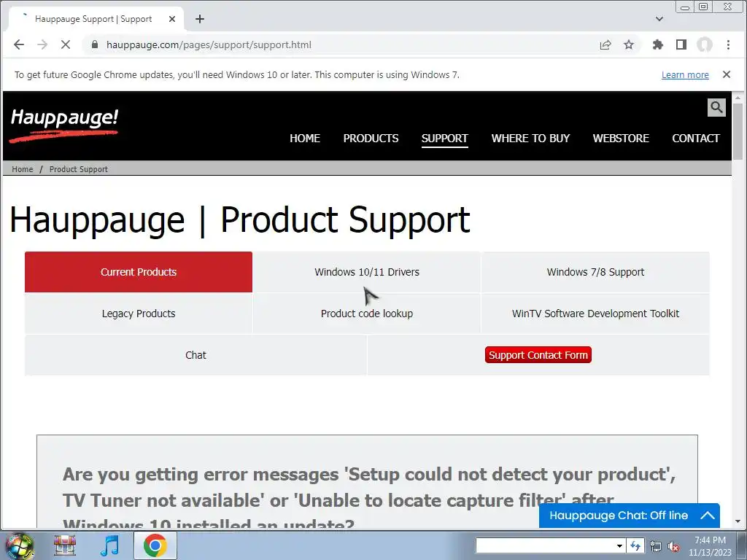Open the Chat tab

[x=196, y=355]
